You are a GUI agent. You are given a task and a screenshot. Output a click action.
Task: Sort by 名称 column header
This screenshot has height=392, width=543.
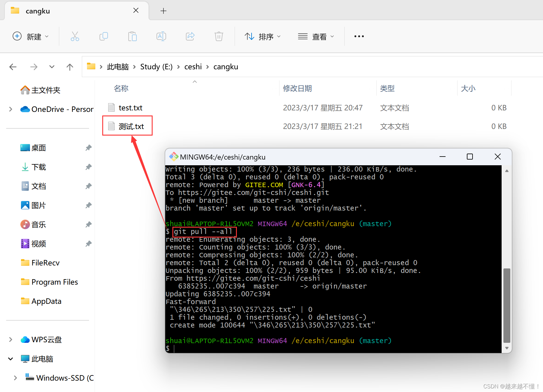point(121,88)
